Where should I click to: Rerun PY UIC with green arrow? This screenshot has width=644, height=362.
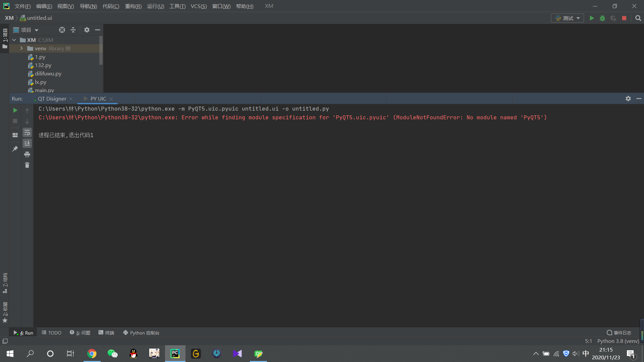point(15,110)
